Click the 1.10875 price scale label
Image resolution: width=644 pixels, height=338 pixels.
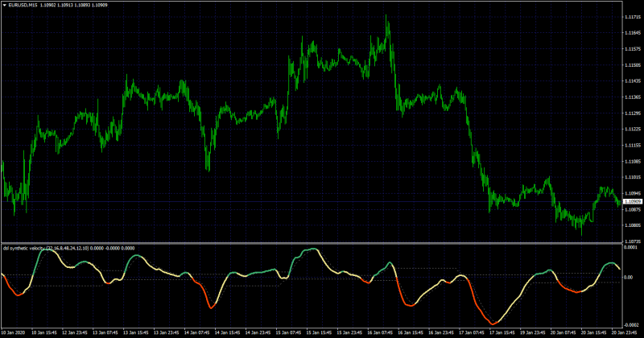(x=633, y=209)
